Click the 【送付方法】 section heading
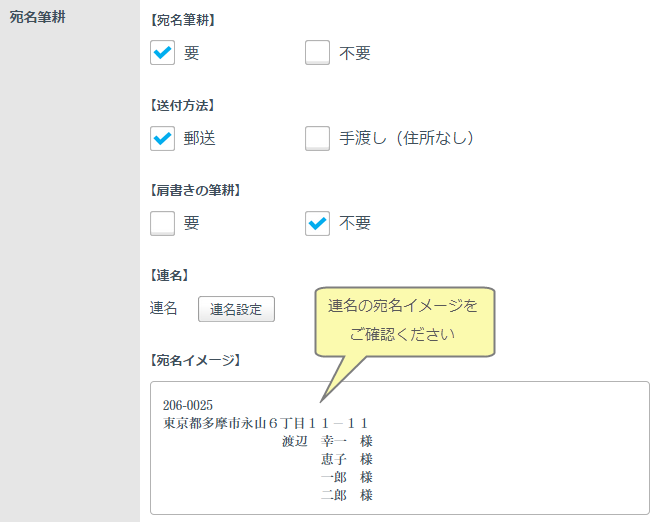The width and height of the screenshot is (660, 522). coord(184,104)
